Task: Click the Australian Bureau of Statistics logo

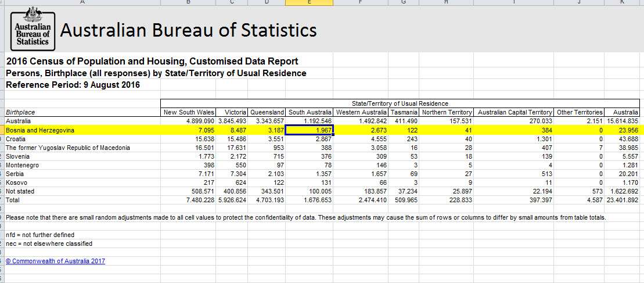Action: coord(33,30)
